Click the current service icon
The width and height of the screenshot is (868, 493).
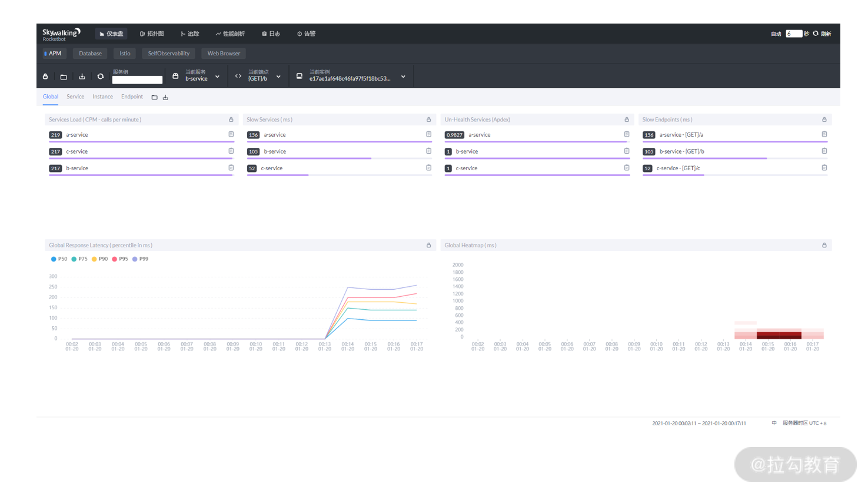tap(175, 76)
